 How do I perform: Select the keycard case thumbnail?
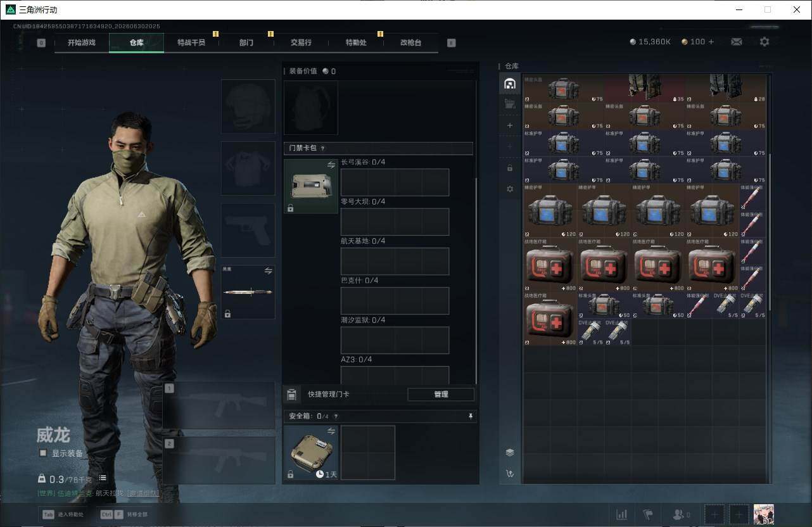tap(311, 186)
